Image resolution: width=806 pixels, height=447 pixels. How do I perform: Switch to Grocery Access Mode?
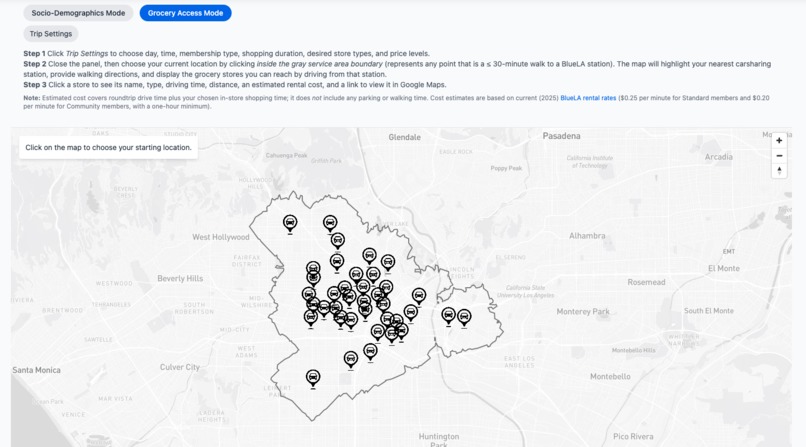coord(186,13)
